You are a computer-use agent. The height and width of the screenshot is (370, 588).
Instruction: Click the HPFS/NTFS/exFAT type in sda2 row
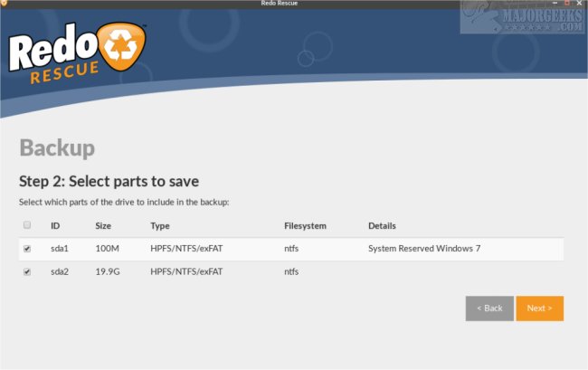[x=186, y=271]
